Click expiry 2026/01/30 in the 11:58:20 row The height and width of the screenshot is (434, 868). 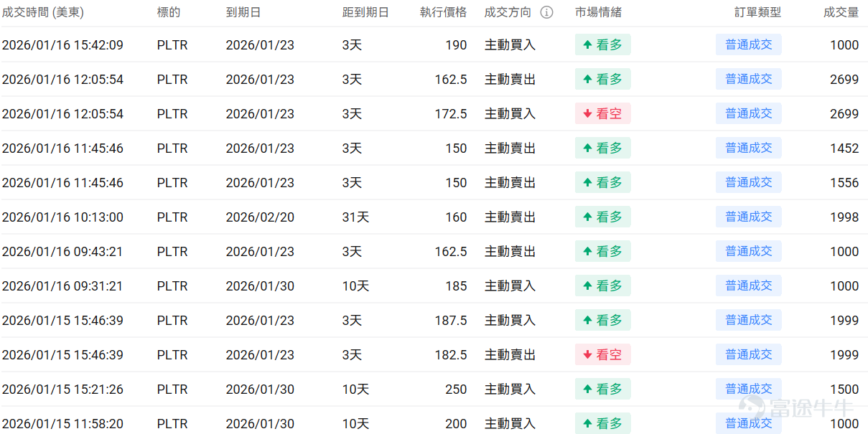point(260,424)
